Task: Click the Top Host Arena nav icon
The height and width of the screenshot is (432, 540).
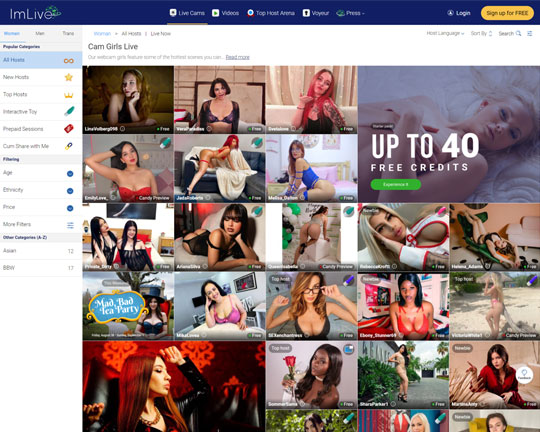Action: point(250,13)
